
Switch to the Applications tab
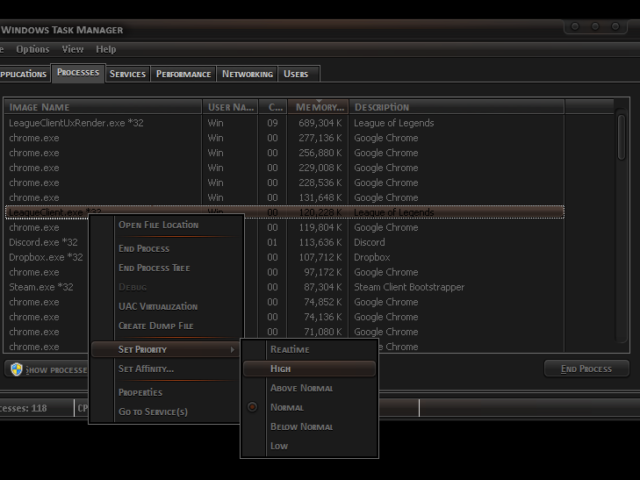[x=24, y=74]
